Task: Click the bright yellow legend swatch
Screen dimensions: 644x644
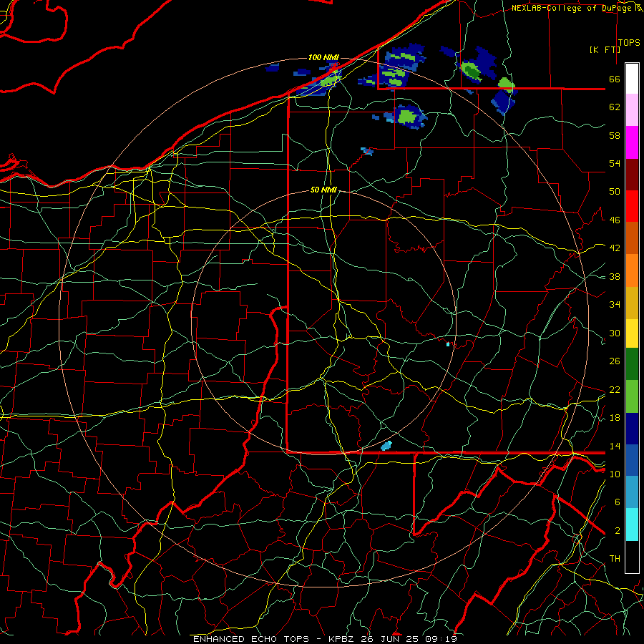Action: point(632,333)
